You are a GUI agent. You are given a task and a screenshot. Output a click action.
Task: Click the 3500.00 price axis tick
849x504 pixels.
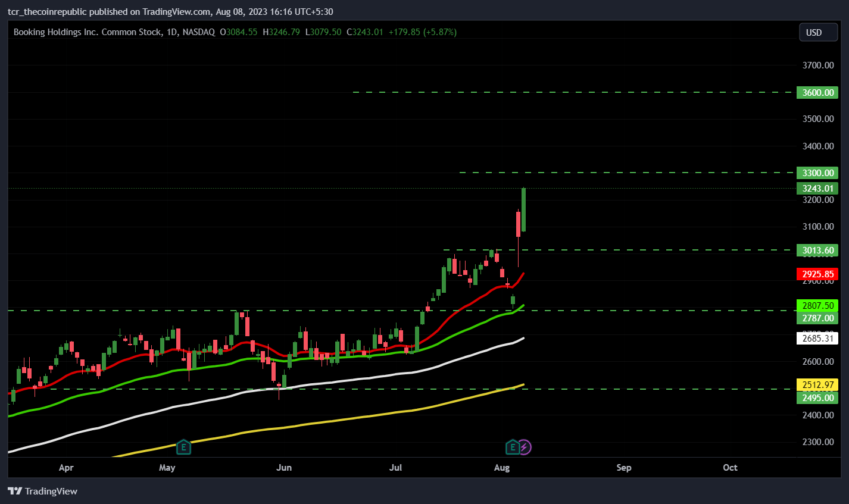click(817, 119)
